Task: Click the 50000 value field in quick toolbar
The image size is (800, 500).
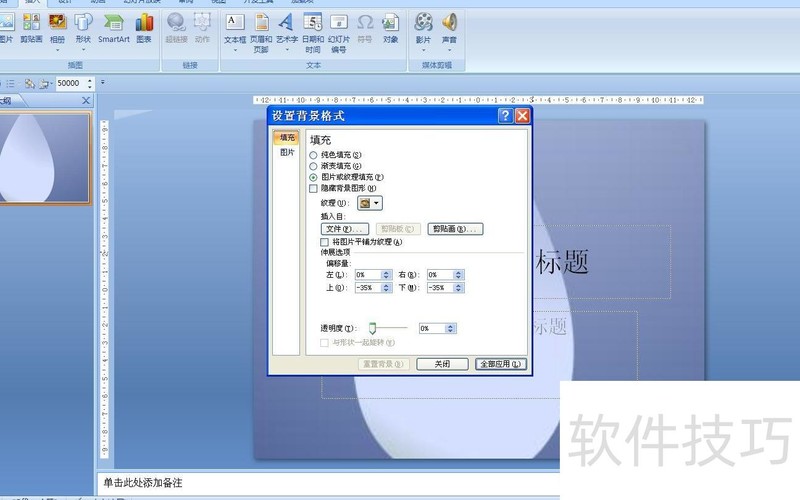Action: tap(71, 83)
